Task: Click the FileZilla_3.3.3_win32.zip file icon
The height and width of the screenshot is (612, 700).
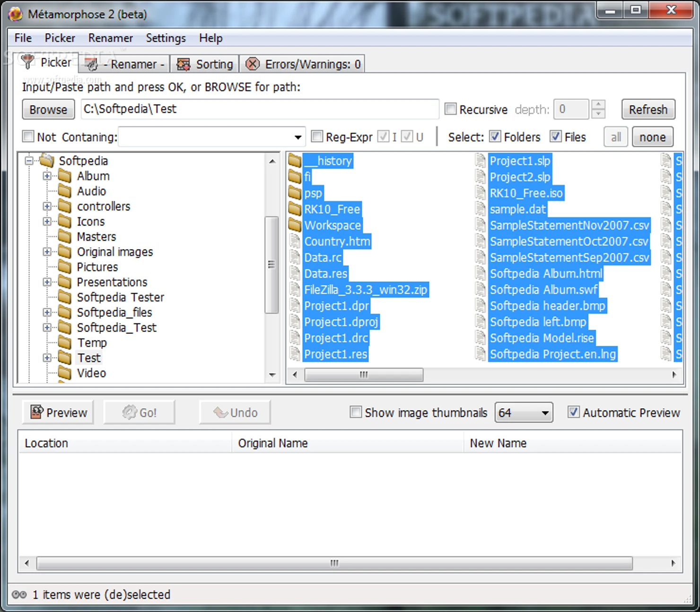Action: (x=295, y=289)
